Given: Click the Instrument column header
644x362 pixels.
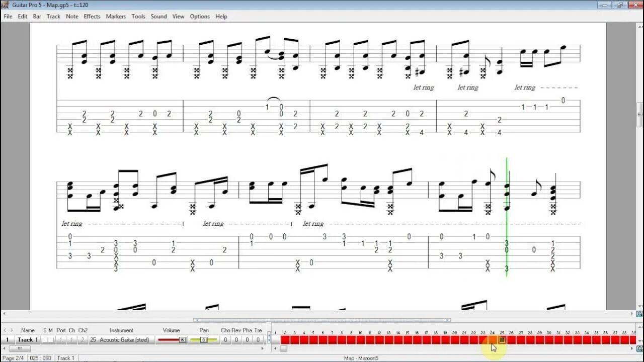Looking at the screenshot, I should click(x=121, y=330).
